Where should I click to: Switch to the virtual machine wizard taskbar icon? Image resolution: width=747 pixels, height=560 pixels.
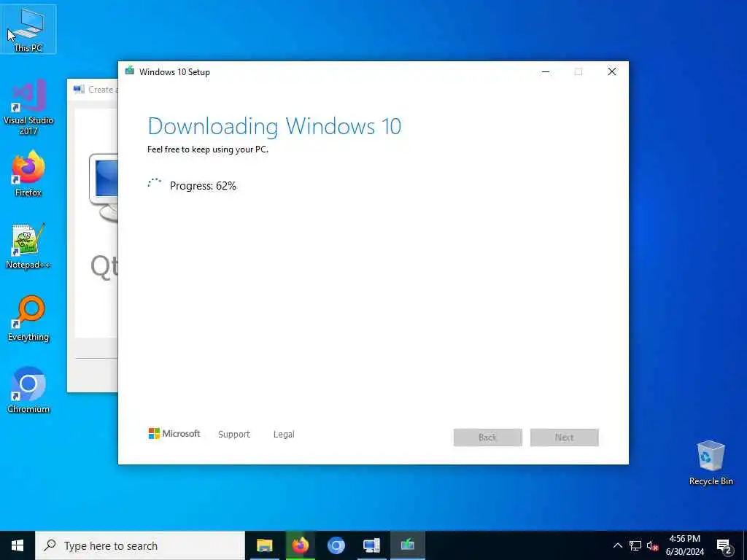371,545
